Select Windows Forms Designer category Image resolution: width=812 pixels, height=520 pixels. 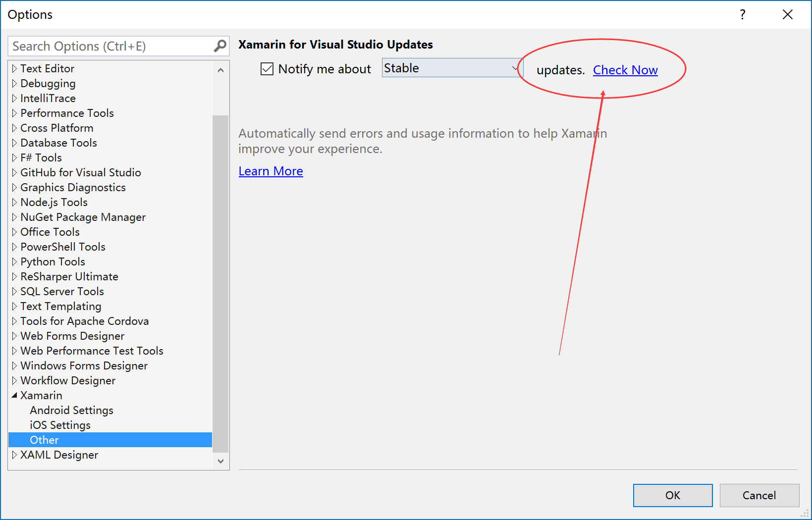pos(84,365)
